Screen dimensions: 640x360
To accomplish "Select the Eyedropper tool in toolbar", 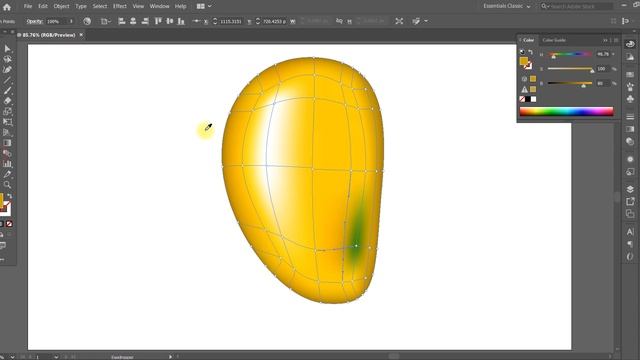I will pyautogui.click(x=7, y=174).
